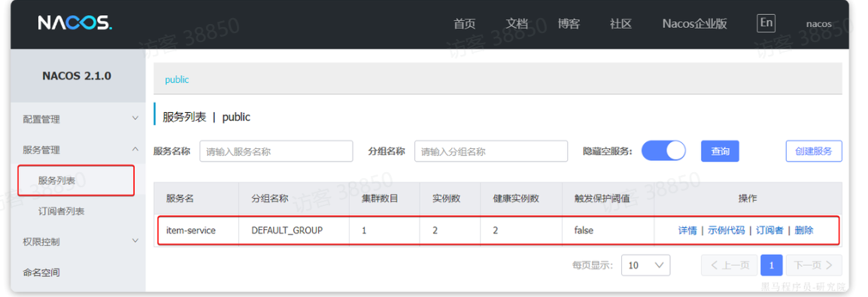Expand the 配置管理 sidebar section
This screenshot has width=868, height=297.
click(x=78, y=119)
